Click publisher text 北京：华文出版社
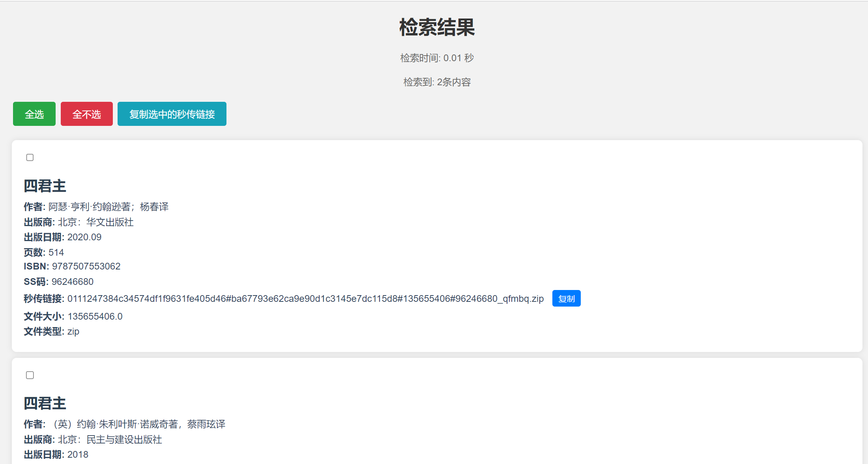The width and height of the screenshot is (868, 464). point(96,222)
